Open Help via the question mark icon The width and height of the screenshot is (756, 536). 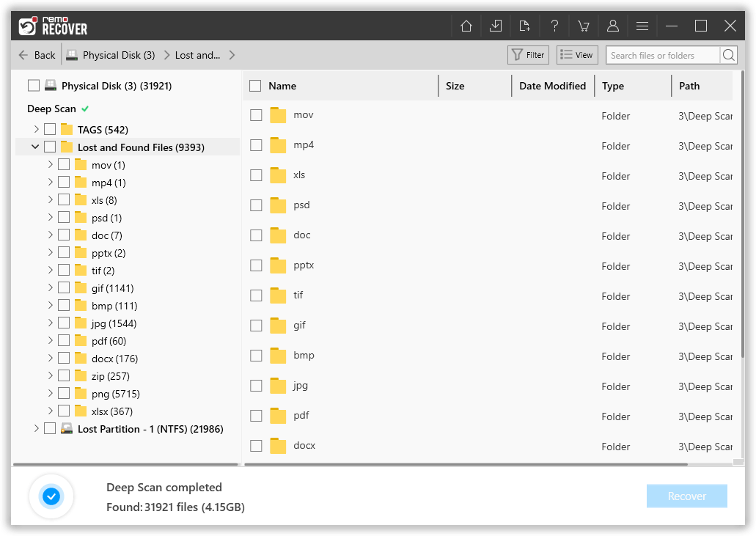[x=554, y=25]
